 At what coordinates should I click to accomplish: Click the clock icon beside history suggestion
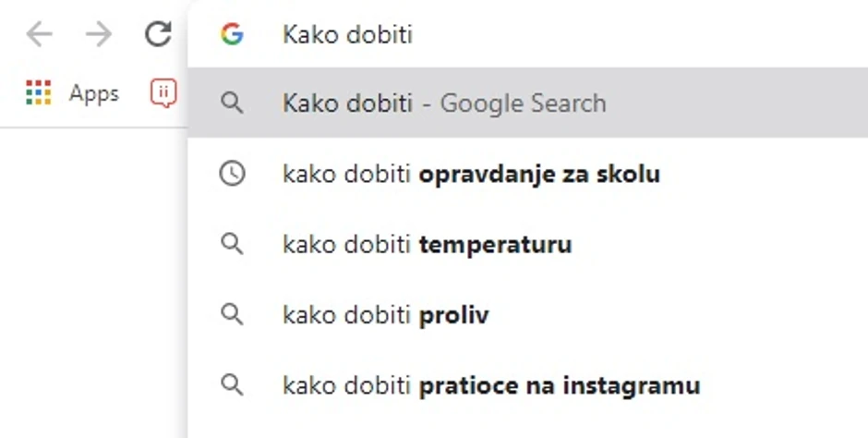click(x=232, y=174)
